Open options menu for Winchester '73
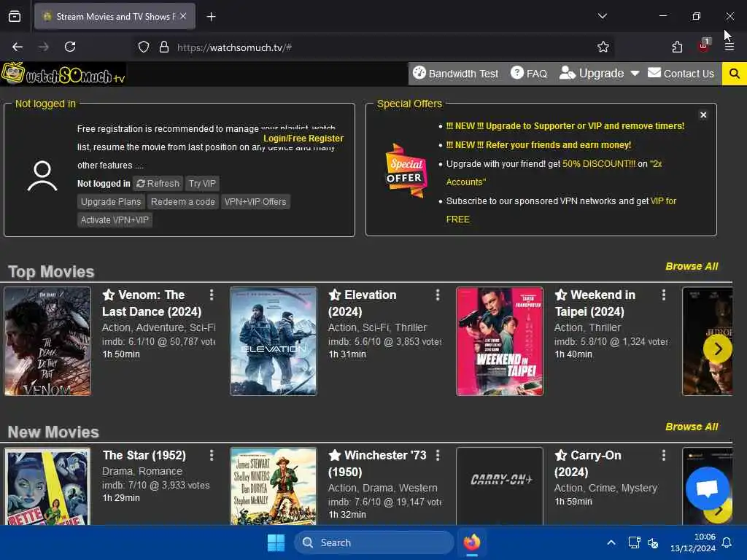747x560 pixels. pyautogui.click(x=438, y=456)
